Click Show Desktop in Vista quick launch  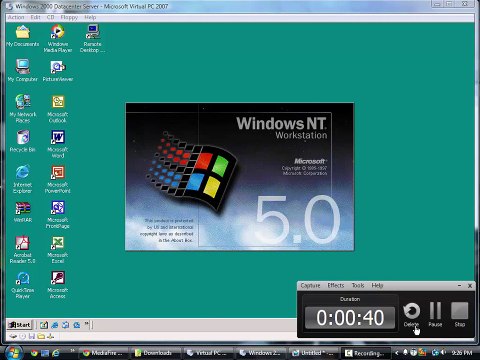[45, 353]
